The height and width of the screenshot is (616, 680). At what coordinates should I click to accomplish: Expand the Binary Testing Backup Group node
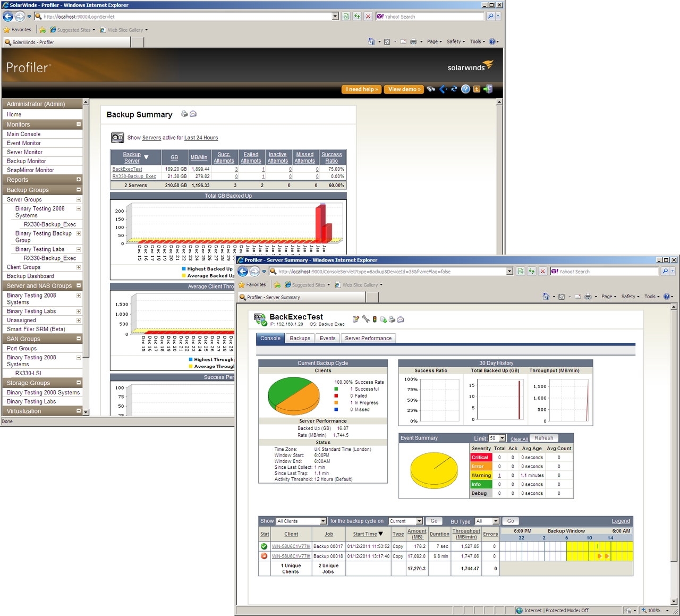(x=79, y=233)
